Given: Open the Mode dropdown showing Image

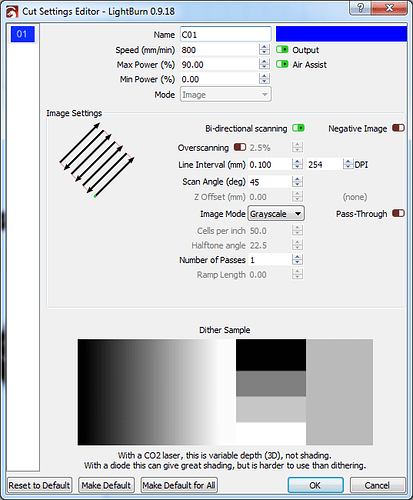Looking at the screenshot, I should point(226,95).
